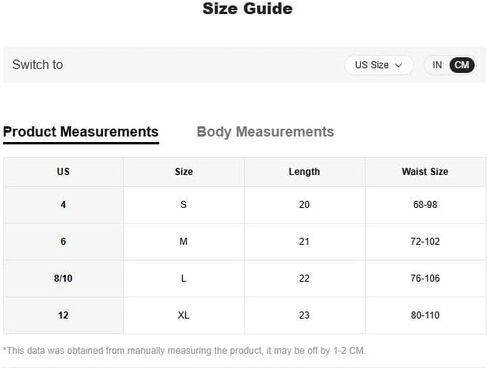Click the 80-110 waist size cell
The height and width of the screenshot is (368, 488).
(425, 315)
